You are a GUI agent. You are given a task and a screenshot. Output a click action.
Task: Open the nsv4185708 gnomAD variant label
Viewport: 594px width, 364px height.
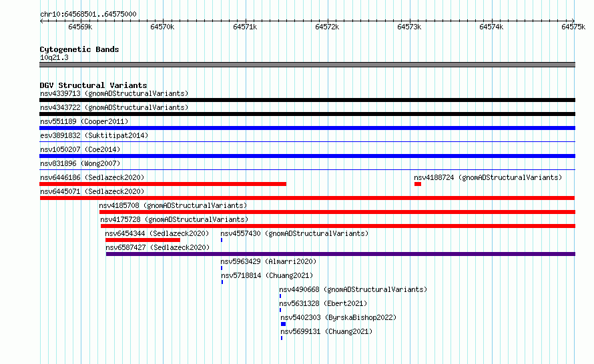[173, 205]
